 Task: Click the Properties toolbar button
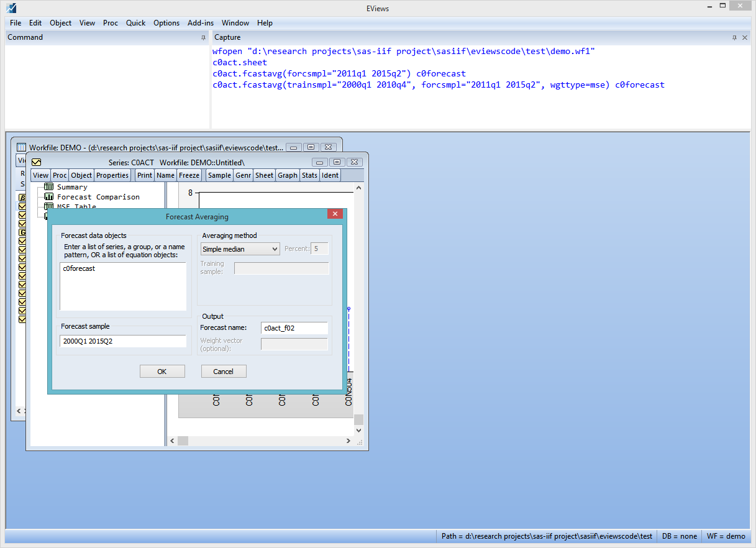[x=112, y=175]
